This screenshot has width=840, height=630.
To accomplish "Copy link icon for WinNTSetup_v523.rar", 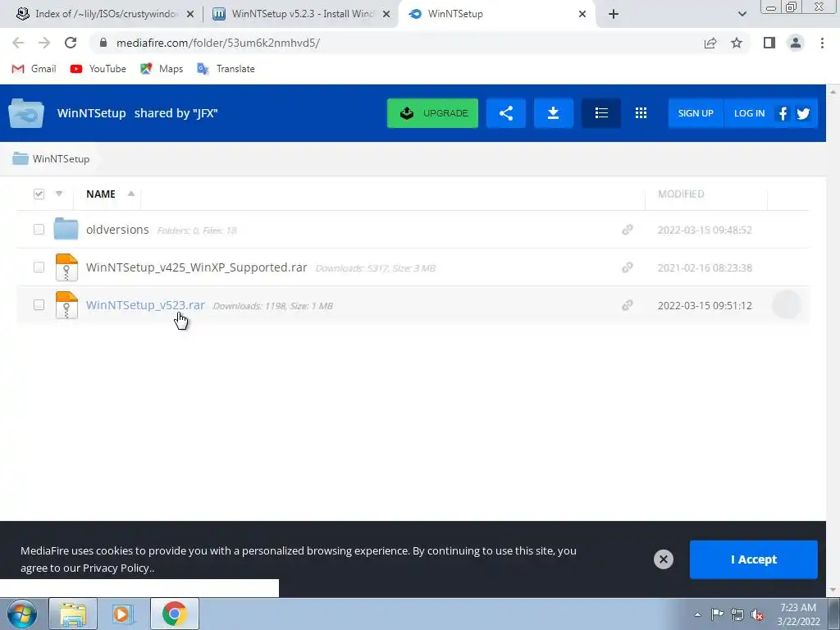I will [628, 305].
